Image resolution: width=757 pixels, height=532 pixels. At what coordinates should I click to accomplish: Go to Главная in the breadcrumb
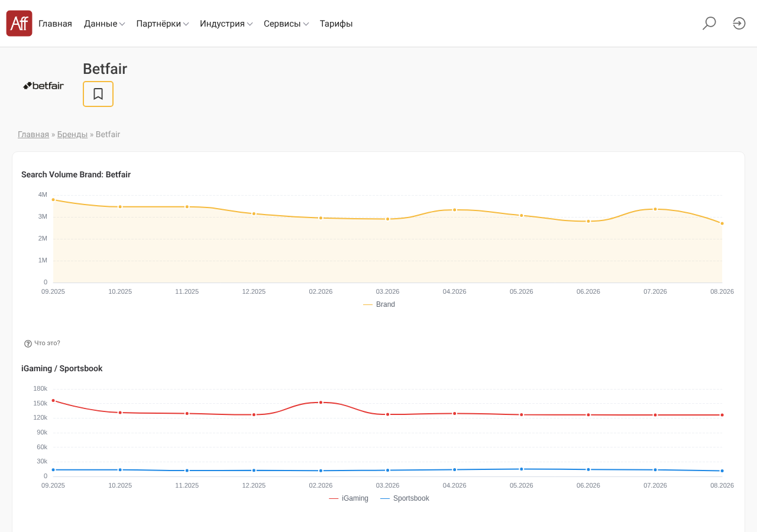click(x=33, y=134)
